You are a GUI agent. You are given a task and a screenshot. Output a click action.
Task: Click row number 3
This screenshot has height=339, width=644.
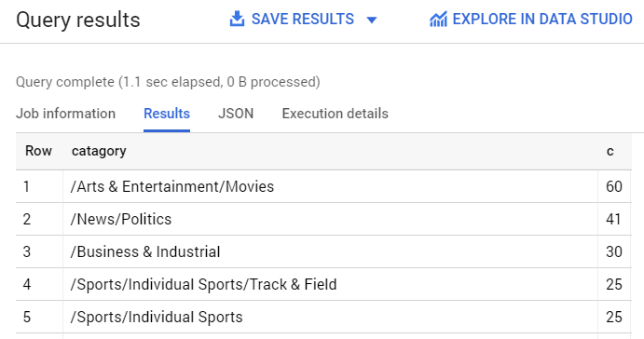point(27,252)
